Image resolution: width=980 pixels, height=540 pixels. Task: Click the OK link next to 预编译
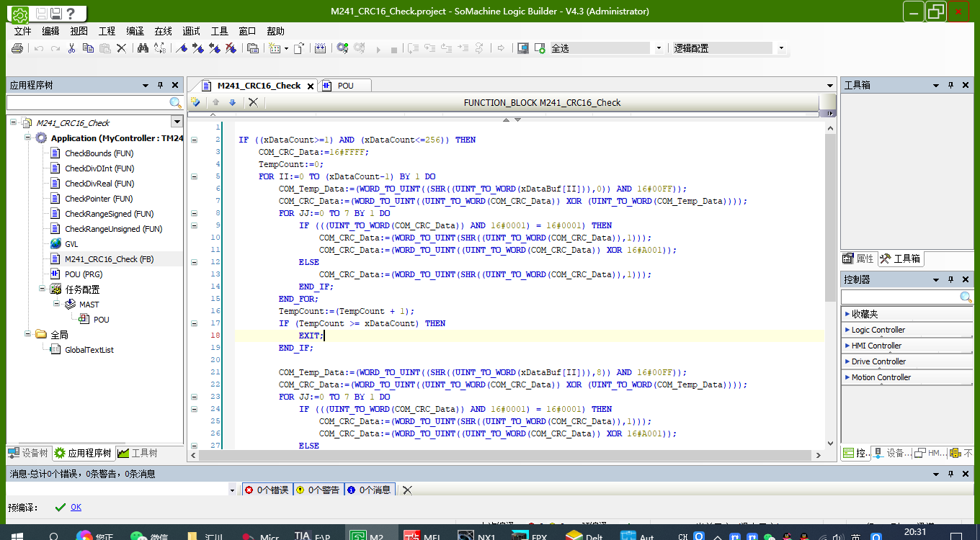pyautogui.click(x=76, y=507)
